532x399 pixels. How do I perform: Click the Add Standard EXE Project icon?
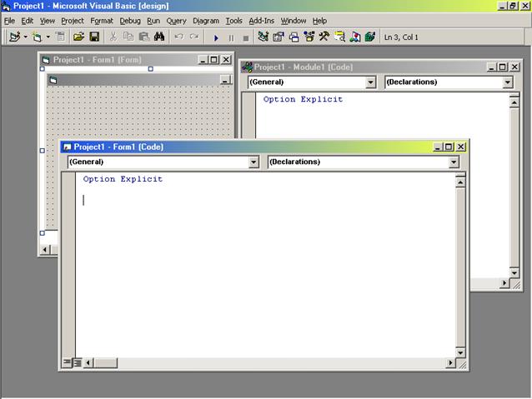pos(14,37)
